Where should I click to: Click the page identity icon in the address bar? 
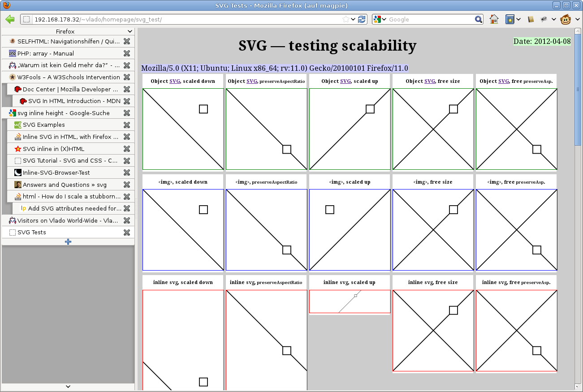[26, 19]
